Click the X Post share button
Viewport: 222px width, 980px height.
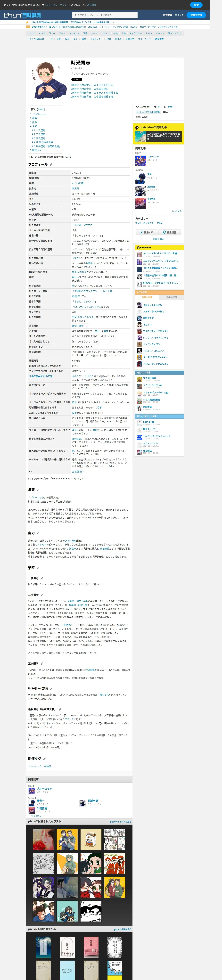tap(77, 80)
